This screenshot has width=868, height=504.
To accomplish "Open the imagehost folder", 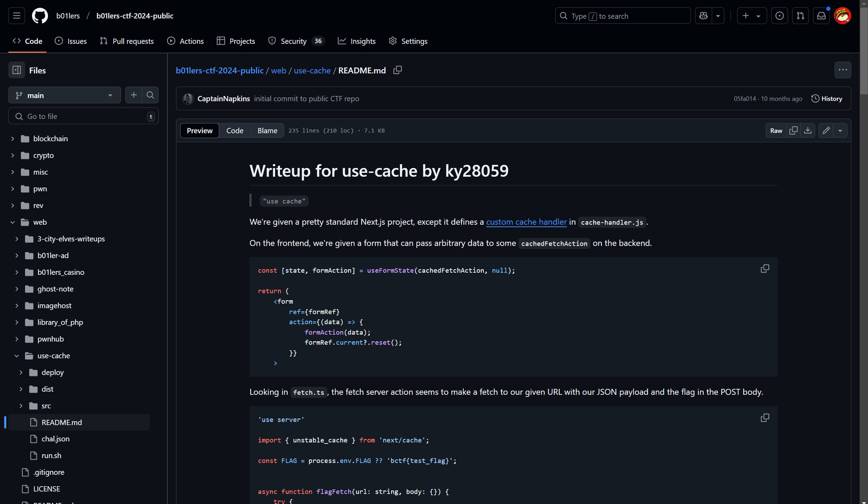I will point(54,306).
